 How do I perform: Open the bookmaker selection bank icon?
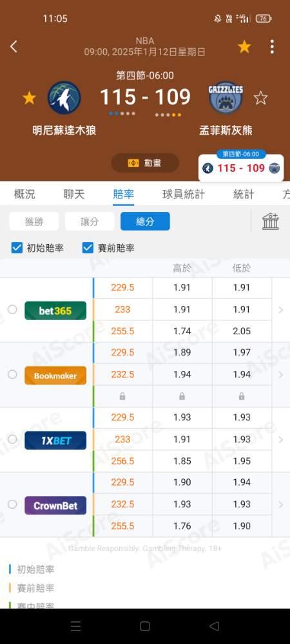(271, 222)
